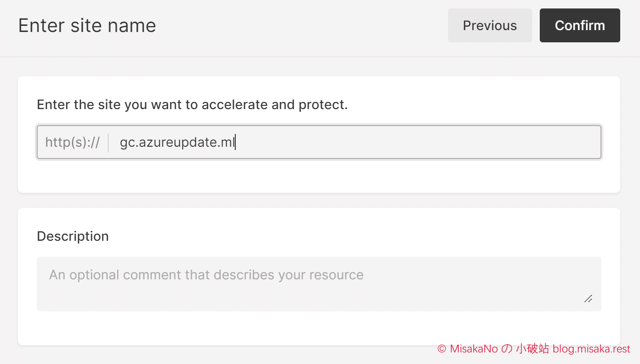Image resolution: width=640 pixels, height=364 pixels.
Task: Click the optional comment placeholder text
Action: (206, 275)
